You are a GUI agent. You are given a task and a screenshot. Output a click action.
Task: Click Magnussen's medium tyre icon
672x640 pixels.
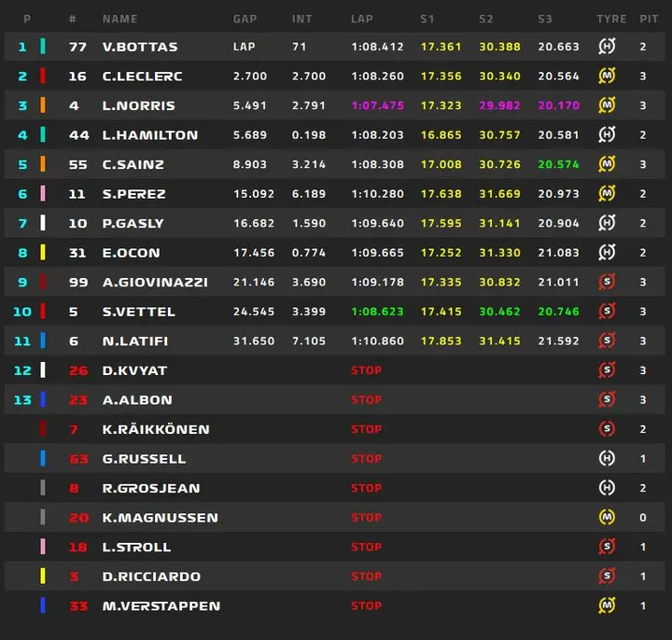(x=607, y=517)
